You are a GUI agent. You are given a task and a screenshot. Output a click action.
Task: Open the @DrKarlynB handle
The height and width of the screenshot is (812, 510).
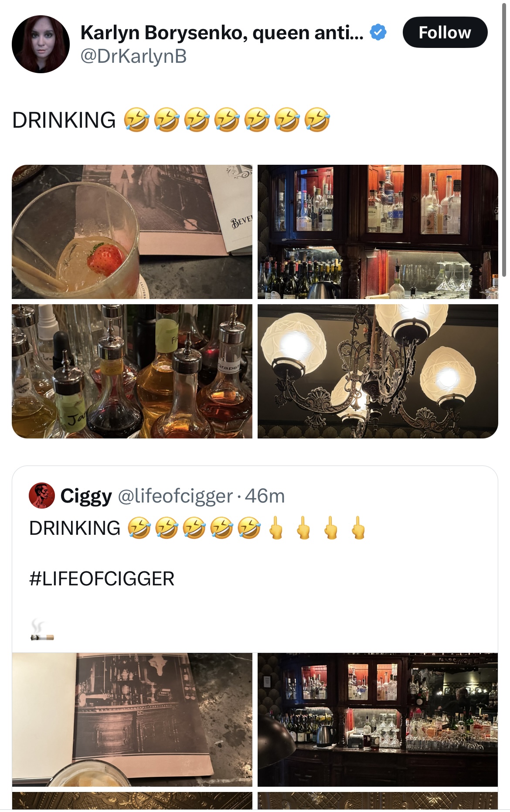click(133, 56)
